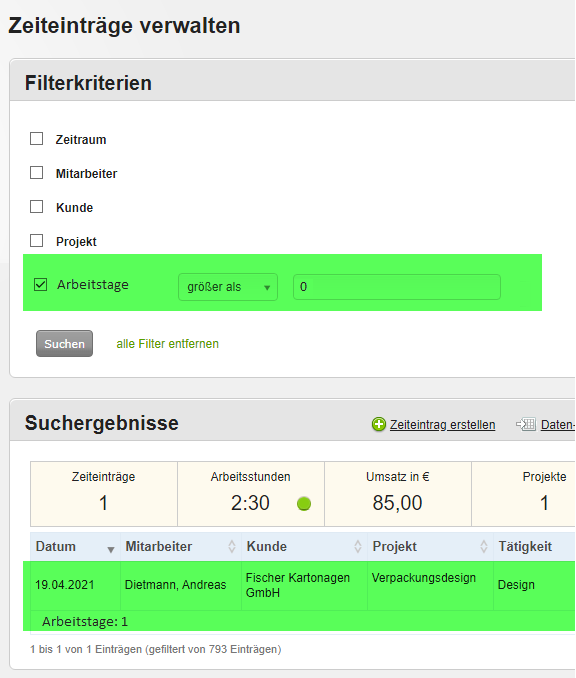Enable the Mitarbeiter filter checkbox
The width and height of the screenshot is (576, 678).
[36, 173]
